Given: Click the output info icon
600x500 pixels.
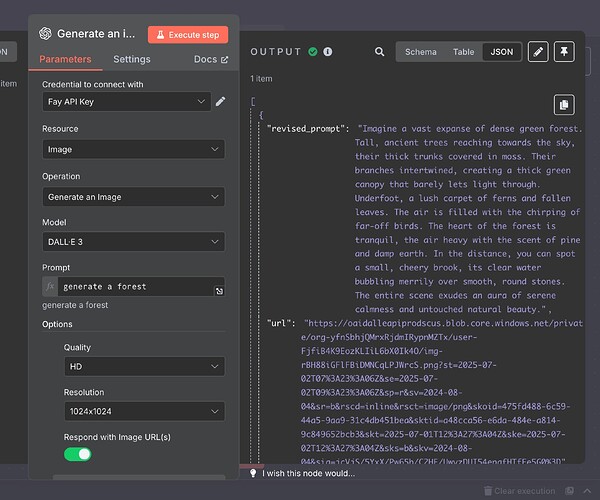Looking at the screenshot, I should click(328, 52).
